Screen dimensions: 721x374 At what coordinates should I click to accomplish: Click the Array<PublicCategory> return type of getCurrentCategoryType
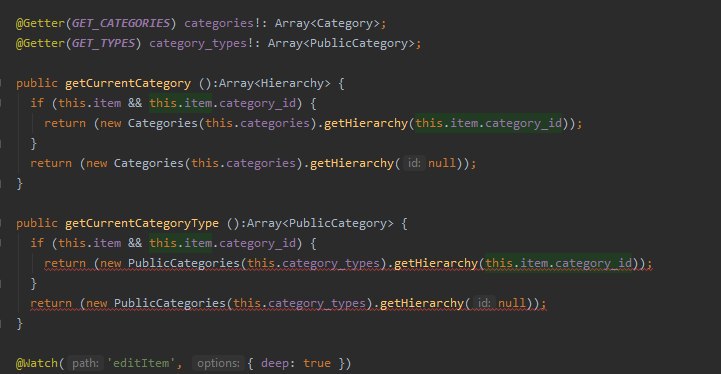pyautogui.click(x=320, y=223)
